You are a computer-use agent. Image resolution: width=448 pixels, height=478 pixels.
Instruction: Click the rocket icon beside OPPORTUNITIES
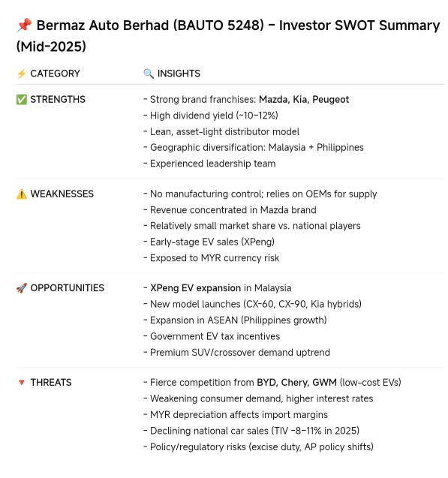point(21,288)
